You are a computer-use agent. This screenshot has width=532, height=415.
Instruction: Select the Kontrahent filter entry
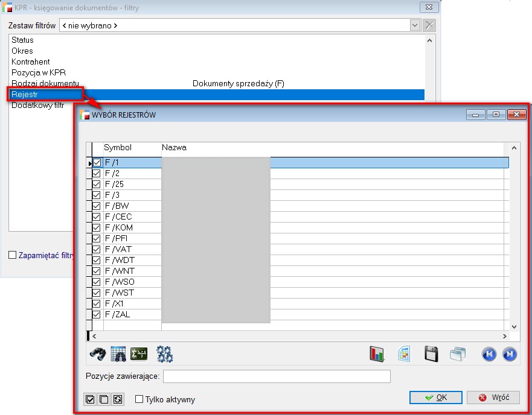tap(31, 62)
